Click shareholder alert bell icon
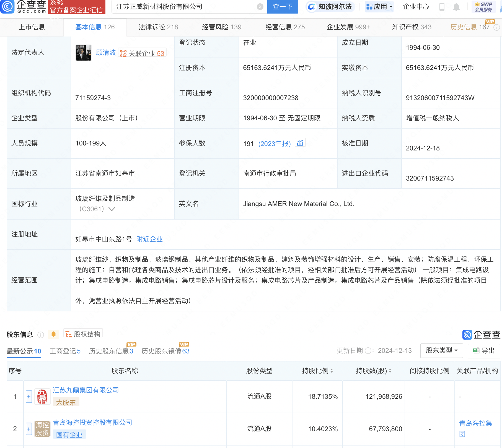The height and width of the screenshot is (448, 502). [53, 334]
